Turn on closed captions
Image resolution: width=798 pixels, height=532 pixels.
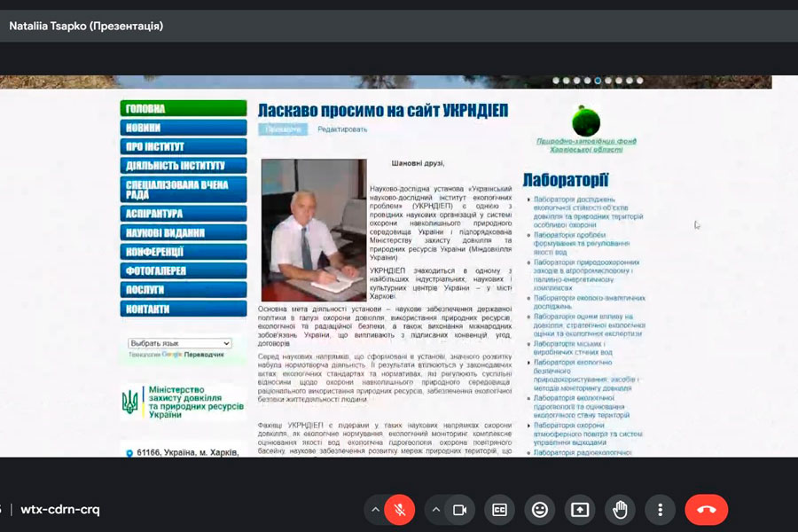click(499, 510)
